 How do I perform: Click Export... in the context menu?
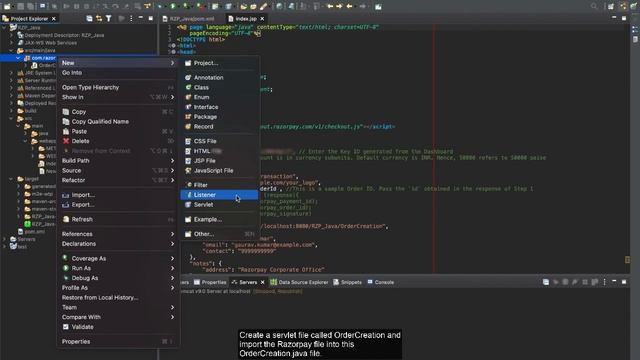pyautogui.click(x=118, y=205)
